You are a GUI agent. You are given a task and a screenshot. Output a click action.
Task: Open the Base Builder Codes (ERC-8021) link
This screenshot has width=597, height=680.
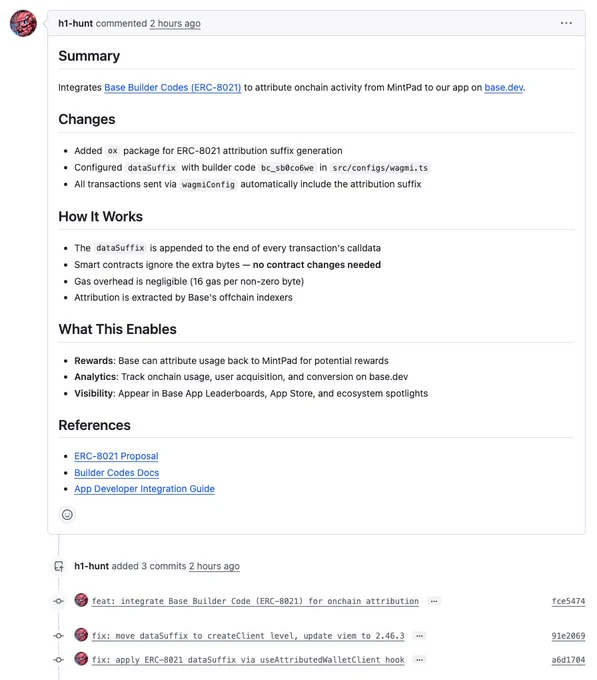click(173, 88)
